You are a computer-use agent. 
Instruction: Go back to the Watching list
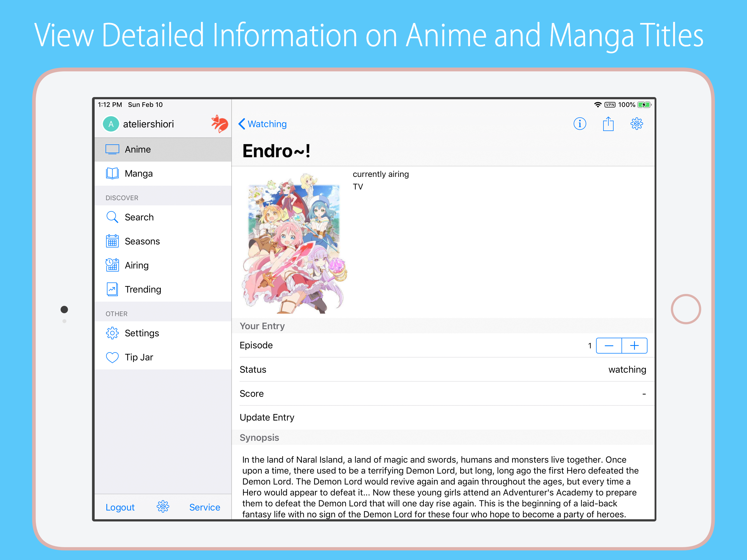pos(262,124)
